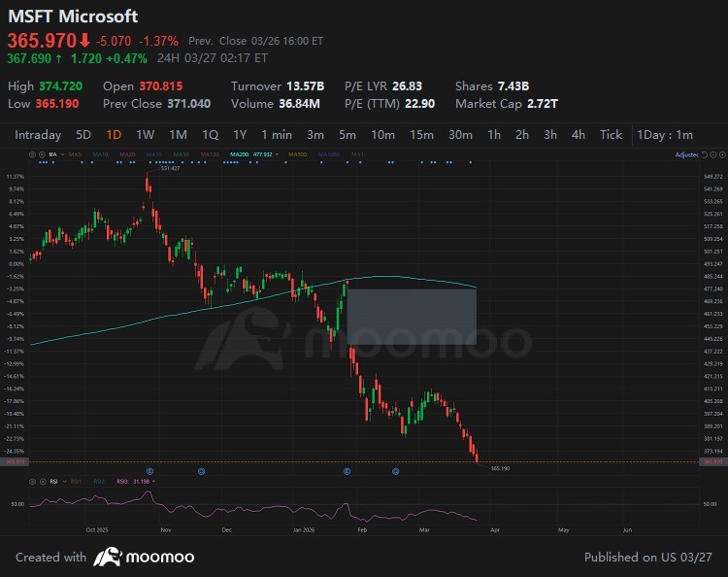Toggle the MA1000 moving average line

[x=329, y=154]
